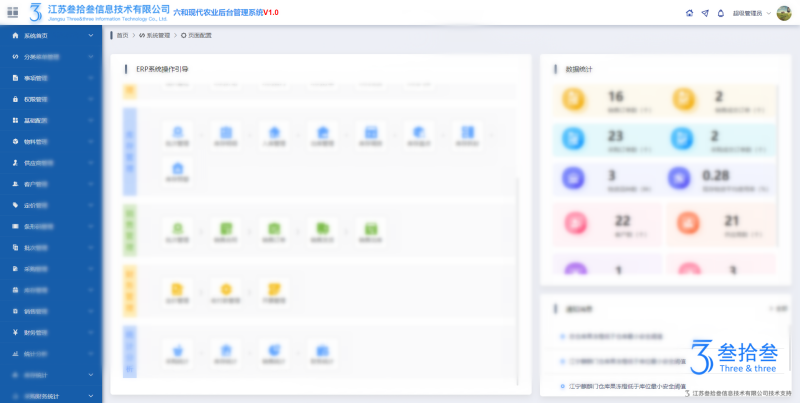
Task: Expand the 财务统计 sidebar menu at bottom
Action: coord(91,396)
